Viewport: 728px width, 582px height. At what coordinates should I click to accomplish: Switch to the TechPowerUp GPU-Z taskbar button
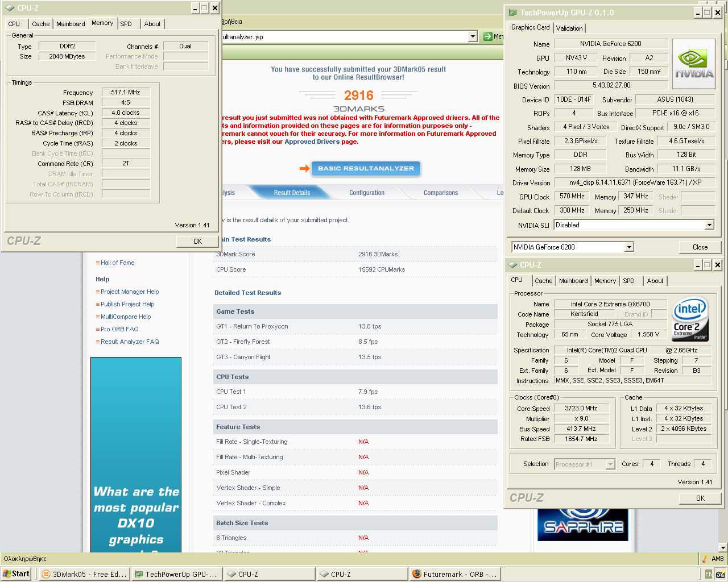tap(176, 574)
